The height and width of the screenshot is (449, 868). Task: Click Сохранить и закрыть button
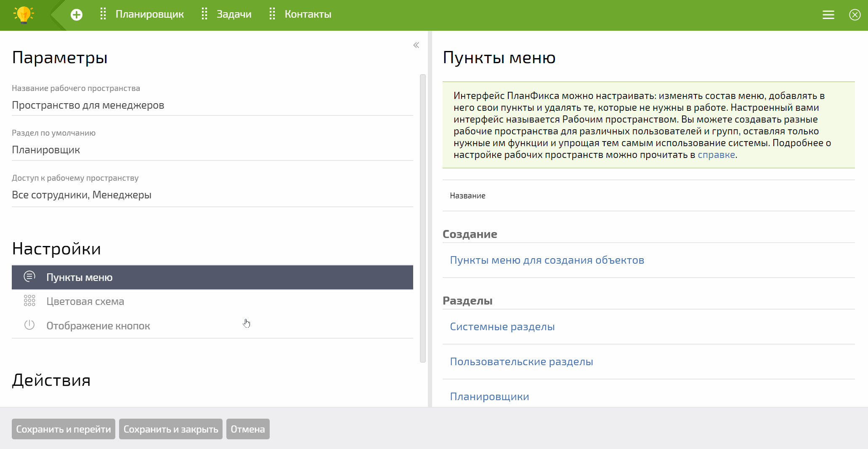(x=171, y=429)
